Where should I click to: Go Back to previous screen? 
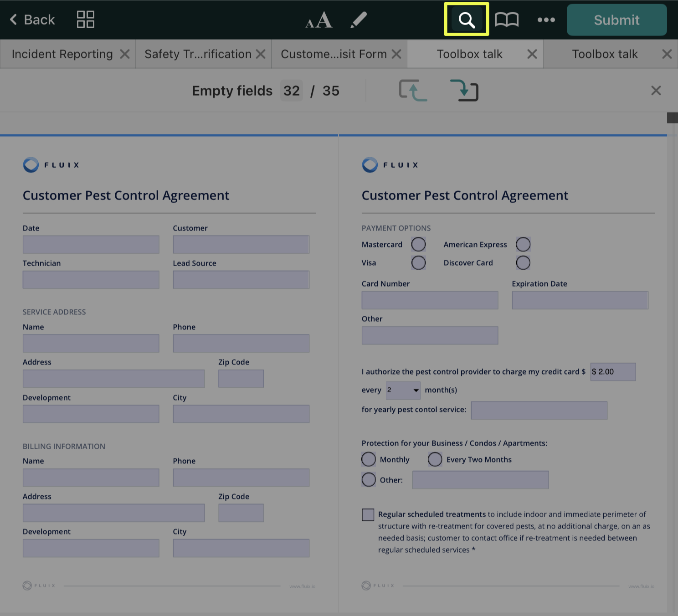(x=32, y=20)
